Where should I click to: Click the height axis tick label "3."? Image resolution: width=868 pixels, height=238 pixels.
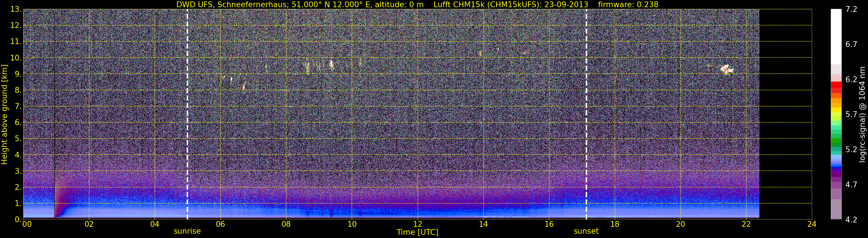coord(18,171)
